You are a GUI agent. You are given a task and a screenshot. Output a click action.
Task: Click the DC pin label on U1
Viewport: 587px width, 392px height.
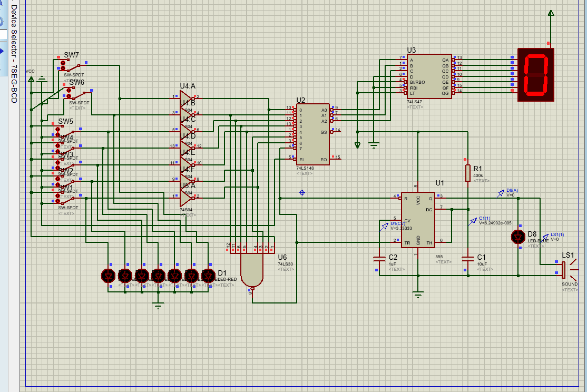429,210
